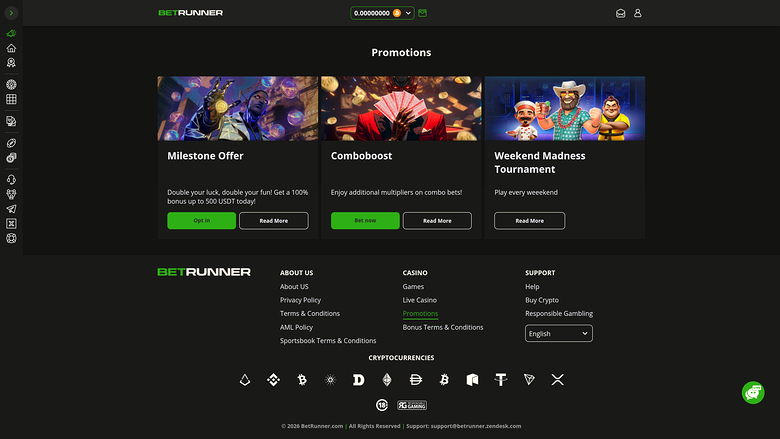Open Bonus Terms & Conditions link
This screenshot has height=439, width=780.
443,327
